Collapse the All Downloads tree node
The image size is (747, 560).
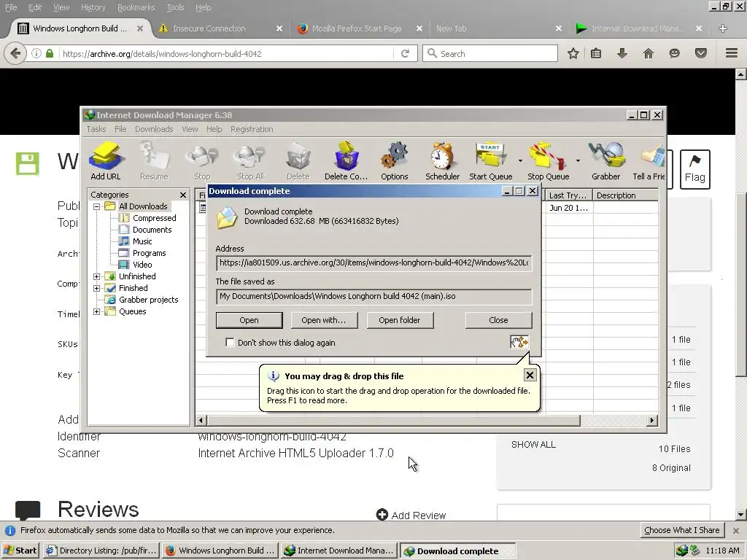tap(97, 206)
